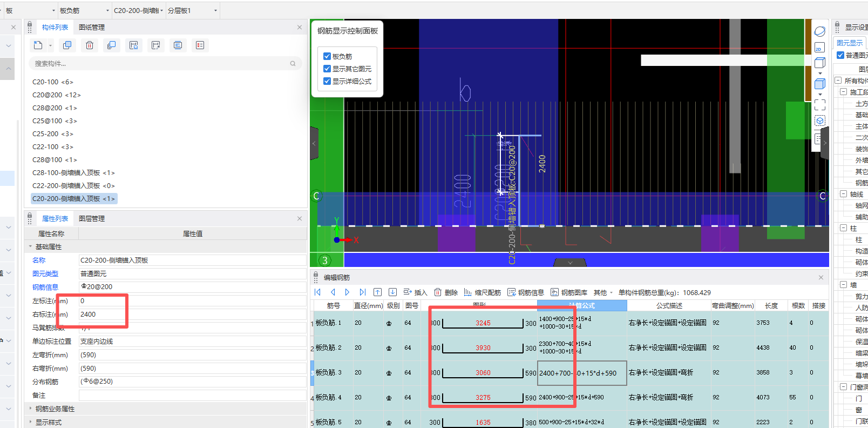Expand the 钢筋业务属性 section
868x428 pixels.
(x=31, y=409)
